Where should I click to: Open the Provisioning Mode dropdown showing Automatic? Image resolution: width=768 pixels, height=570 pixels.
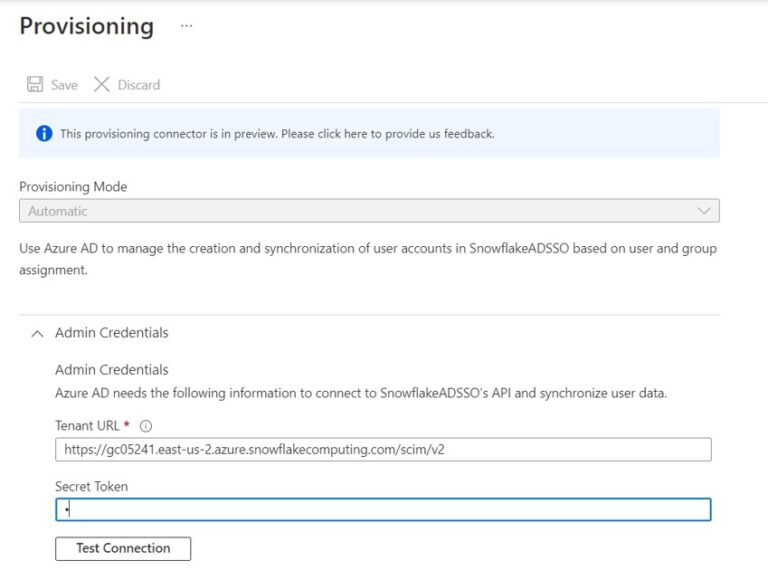coord(369,211)
